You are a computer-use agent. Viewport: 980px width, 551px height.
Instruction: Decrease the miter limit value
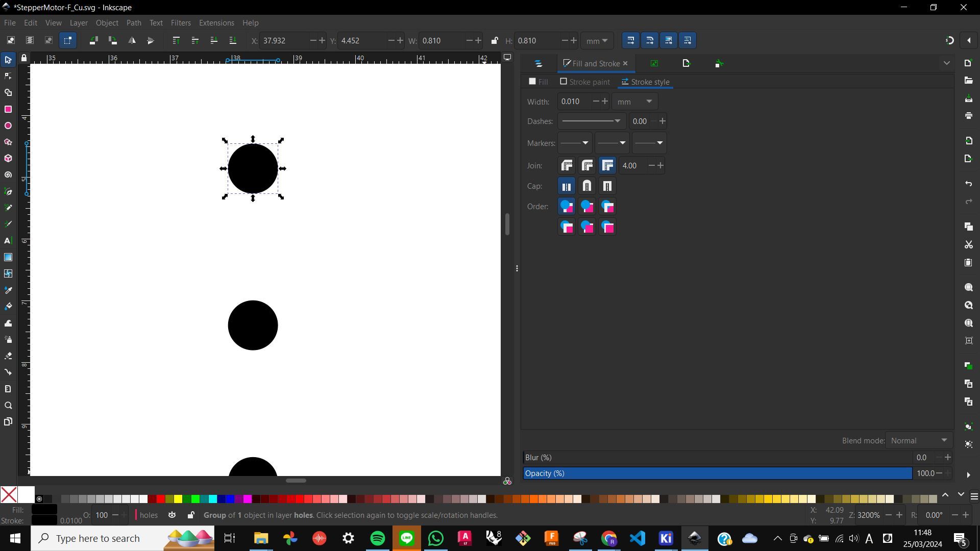pos(651,166)
